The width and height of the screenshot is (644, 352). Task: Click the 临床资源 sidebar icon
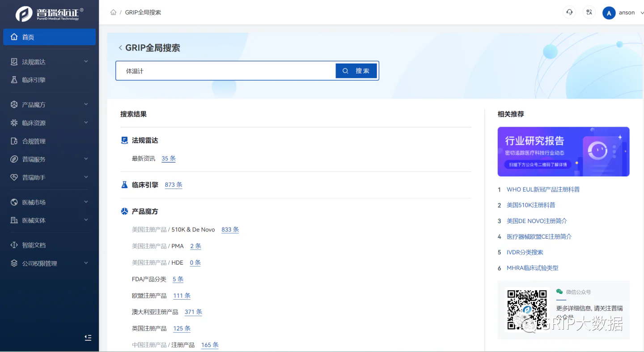click(14, 123)
